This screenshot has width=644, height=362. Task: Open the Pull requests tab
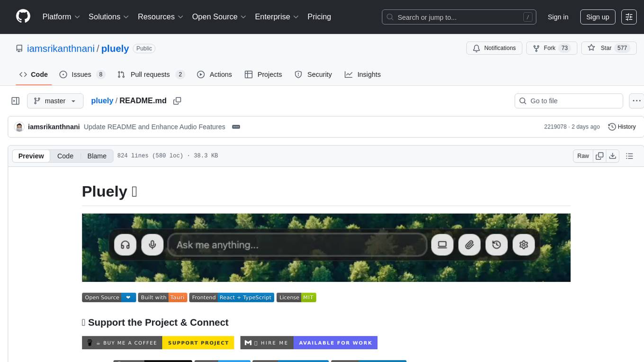(x=151, y=74)
